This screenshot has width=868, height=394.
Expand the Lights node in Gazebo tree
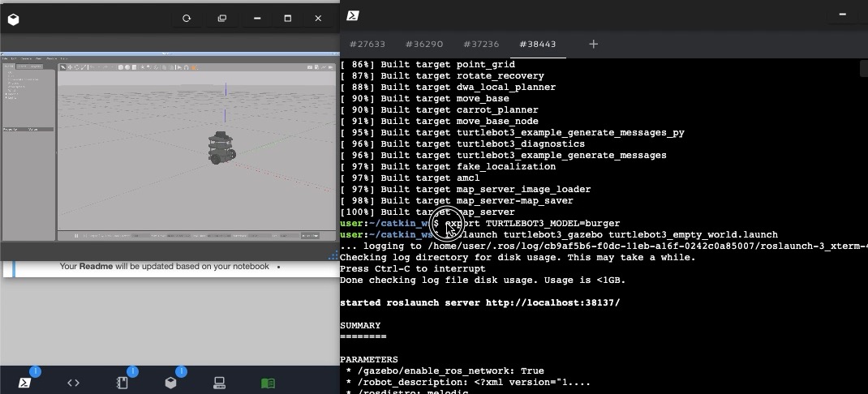point(6,97)
